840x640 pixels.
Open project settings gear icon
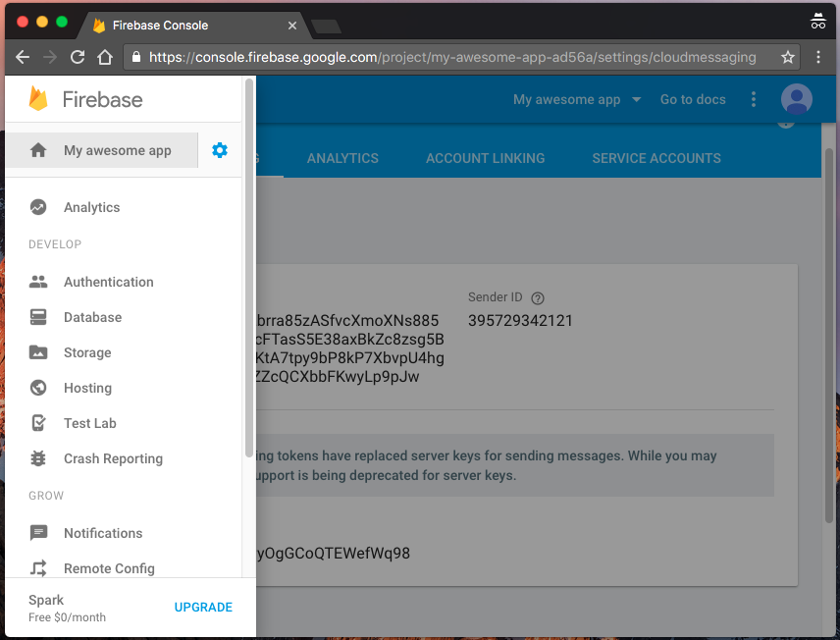(220, 150)
